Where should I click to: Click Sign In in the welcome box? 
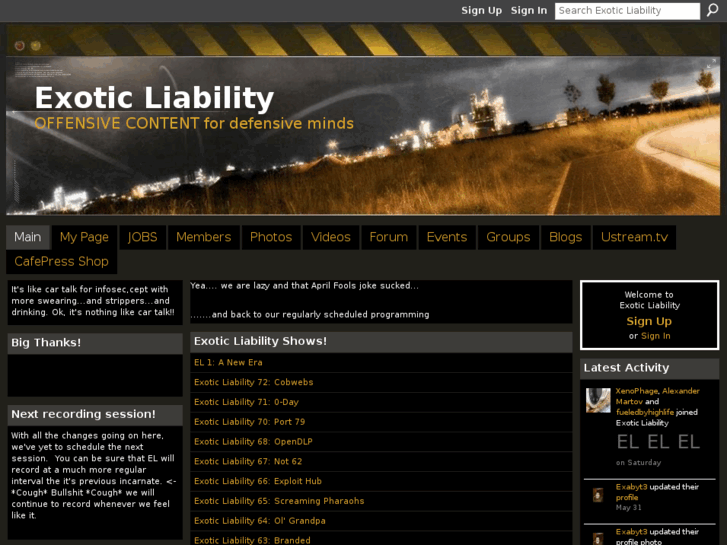pos(656,336)
